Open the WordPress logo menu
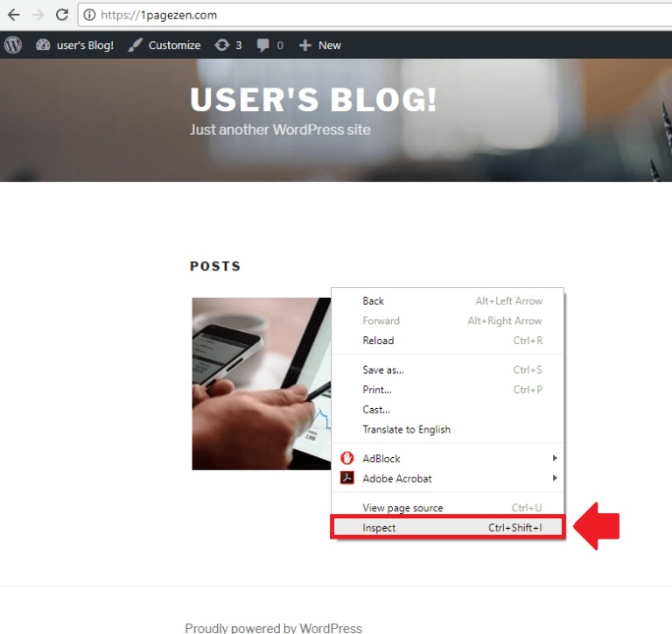672x634 pixels. point(13,45)
